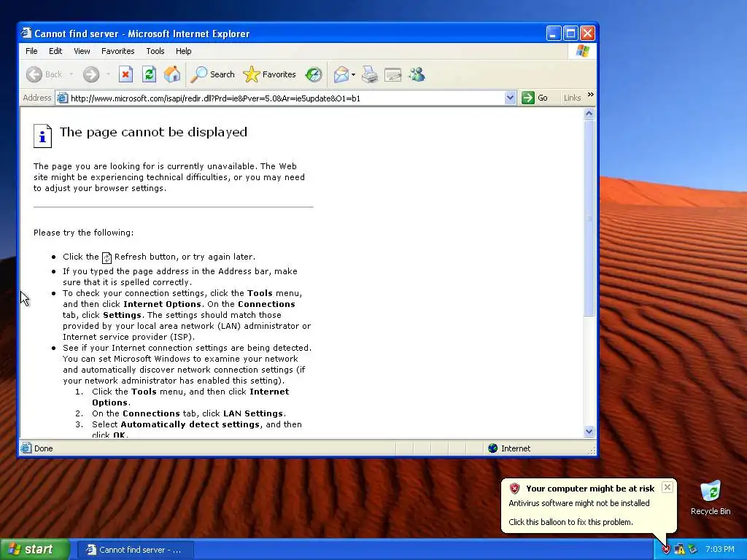The image size is (747, 560).
Task: Select the Recycle Bin desktop icon
Action: coord(711,497)
